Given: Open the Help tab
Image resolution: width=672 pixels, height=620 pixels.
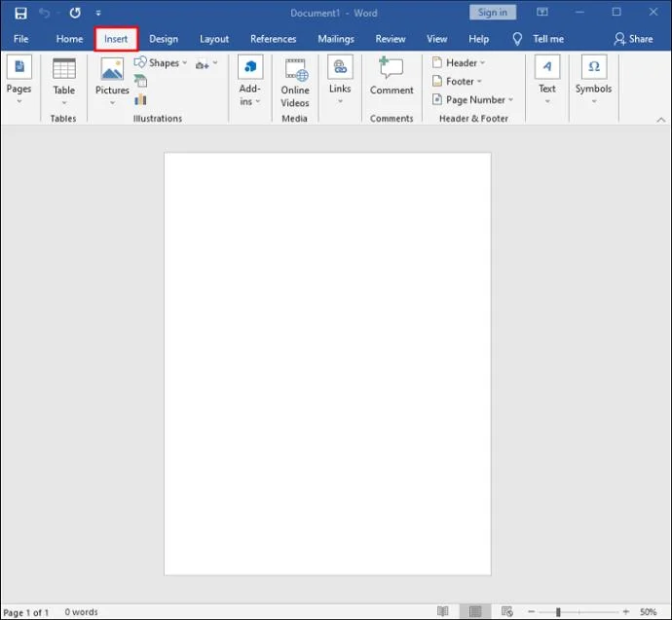Looking at the screenshot, I should pyautogui.click(x=478, y=39).
